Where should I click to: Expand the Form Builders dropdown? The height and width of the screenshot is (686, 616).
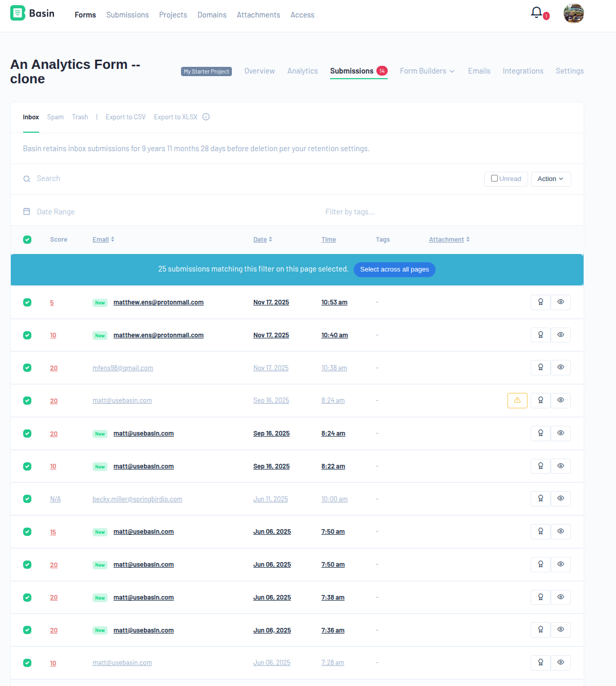(x=427, y=71)
